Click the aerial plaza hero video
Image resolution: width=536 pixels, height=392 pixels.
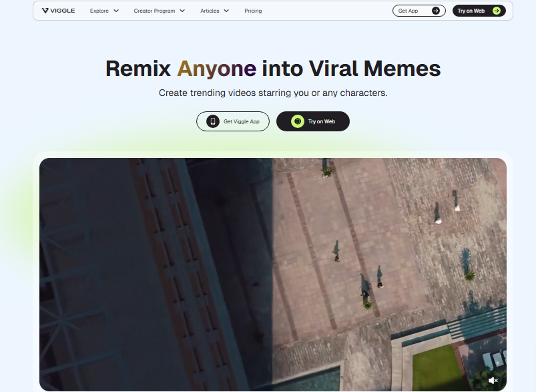click(x=273, y=274)
